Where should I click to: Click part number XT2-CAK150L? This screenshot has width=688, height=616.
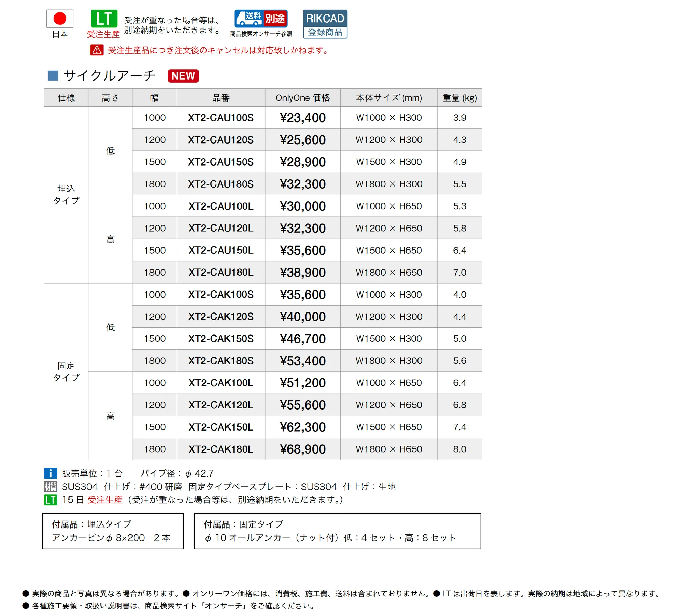click(221, 427)
